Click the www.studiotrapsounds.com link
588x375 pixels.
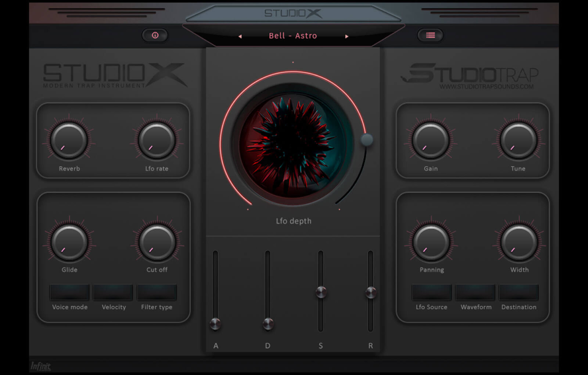click(486, 86)
